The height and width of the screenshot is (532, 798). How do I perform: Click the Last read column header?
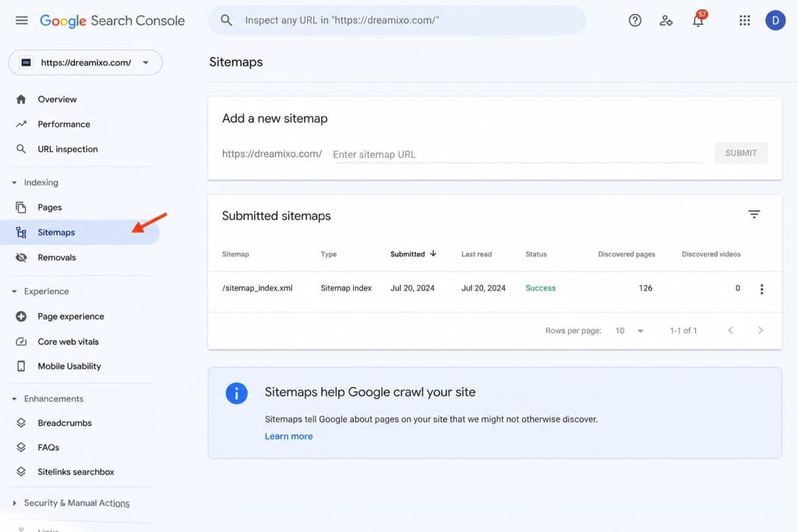[x=476, y=254]
